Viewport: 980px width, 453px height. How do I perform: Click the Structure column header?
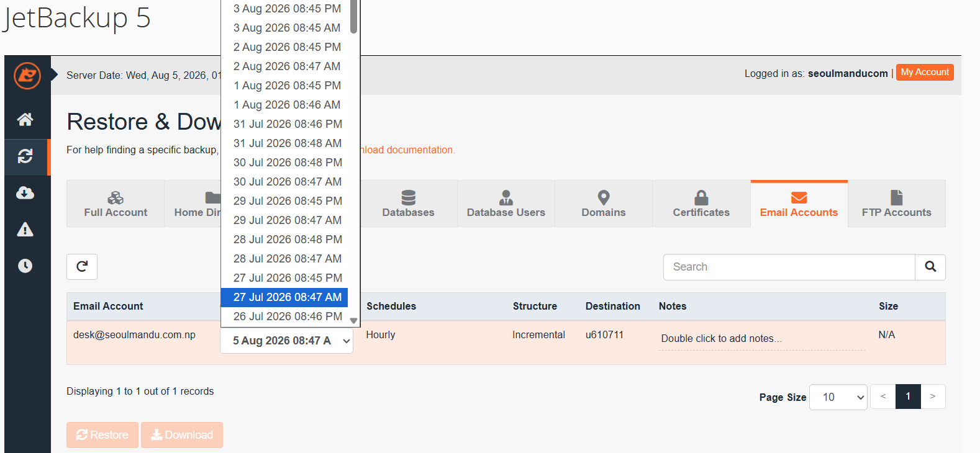[x=535, y=306]
